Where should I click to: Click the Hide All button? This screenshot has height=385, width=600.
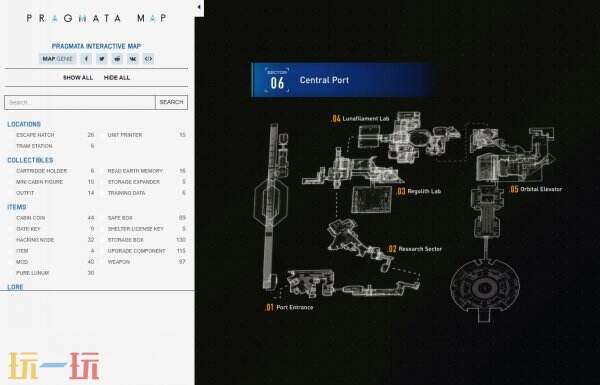(x=117, y=78)
